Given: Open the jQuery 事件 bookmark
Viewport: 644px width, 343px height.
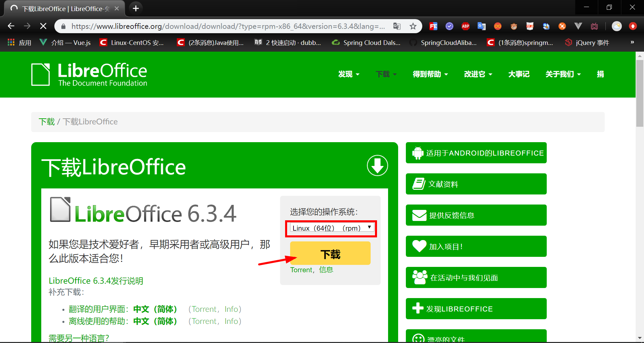Looking at the screenshot, I should coord(587,43).
